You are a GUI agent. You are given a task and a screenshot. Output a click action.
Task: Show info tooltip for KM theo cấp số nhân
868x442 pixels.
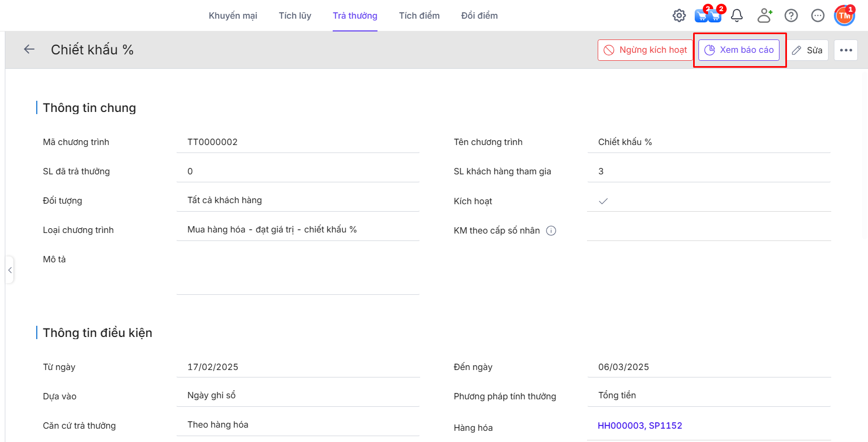(x=551, y=231)
